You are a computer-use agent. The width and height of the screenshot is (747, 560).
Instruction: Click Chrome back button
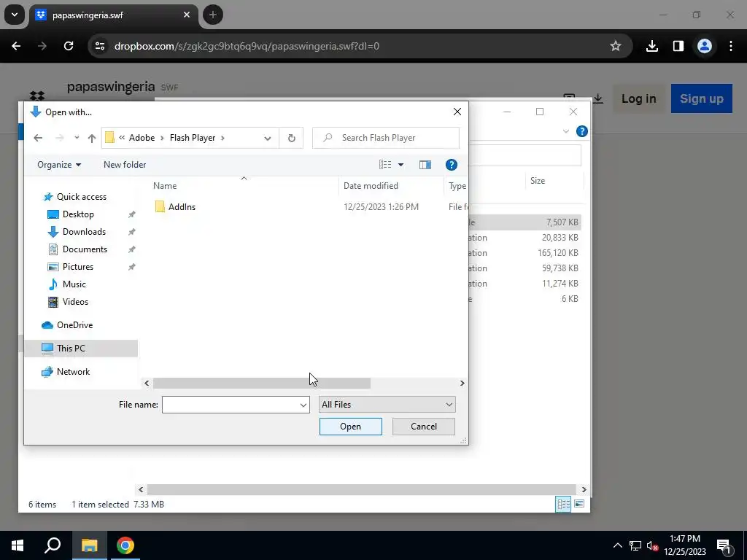click(x=16, y=46)
